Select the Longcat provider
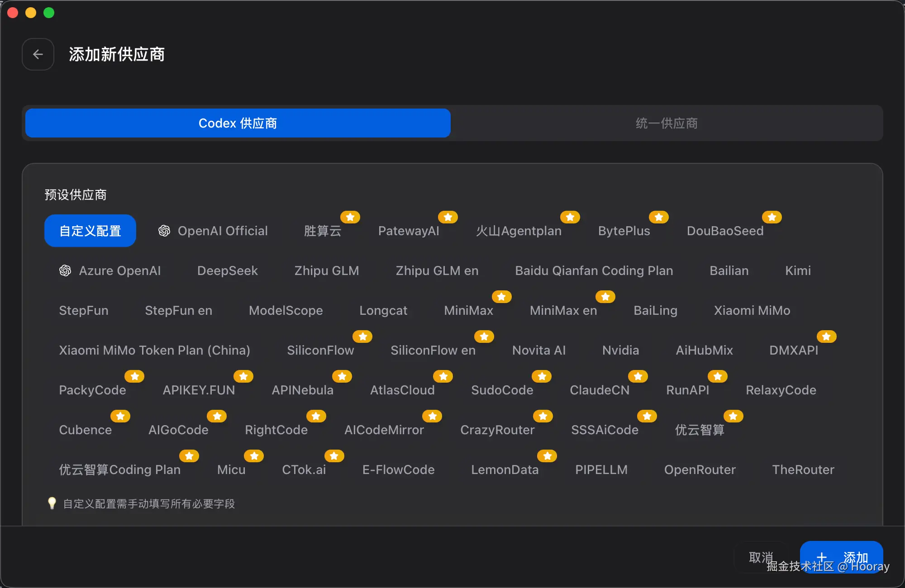The image size is (905, 588). 383,310
